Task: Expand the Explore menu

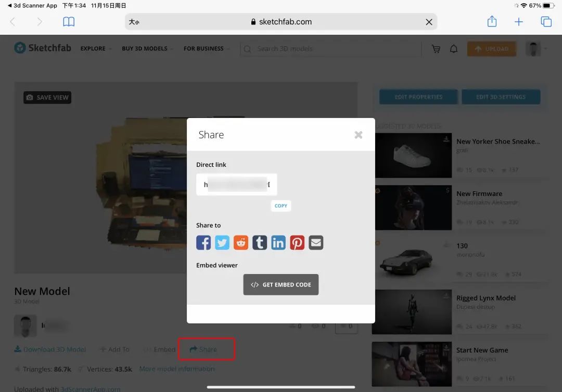Action: (96, 48)
